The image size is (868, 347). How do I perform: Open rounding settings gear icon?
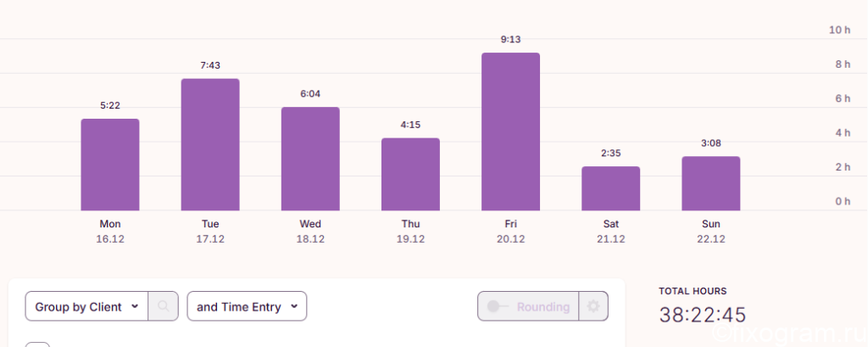tap(593, 306)
